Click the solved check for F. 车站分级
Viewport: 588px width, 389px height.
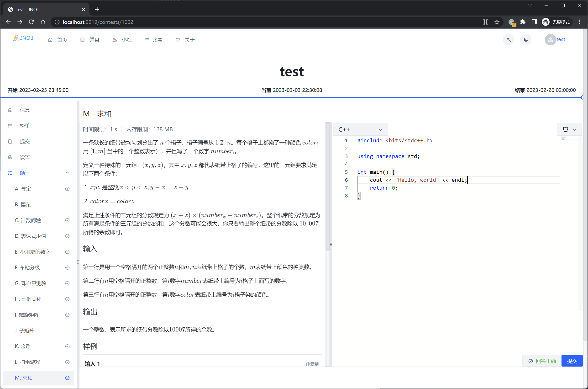point(67,267)
